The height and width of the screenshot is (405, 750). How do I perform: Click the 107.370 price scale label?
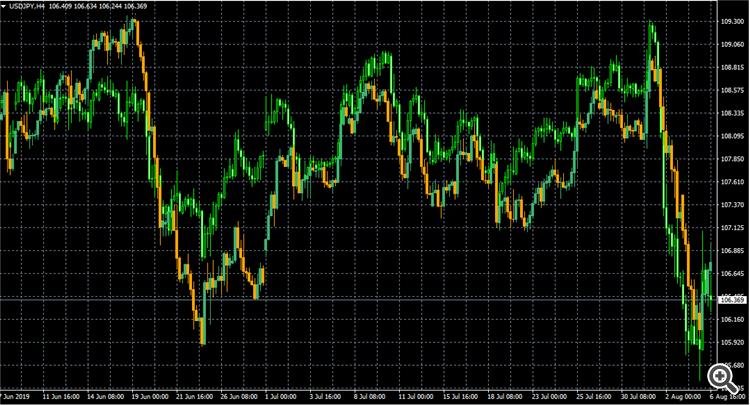click(732, 205)
